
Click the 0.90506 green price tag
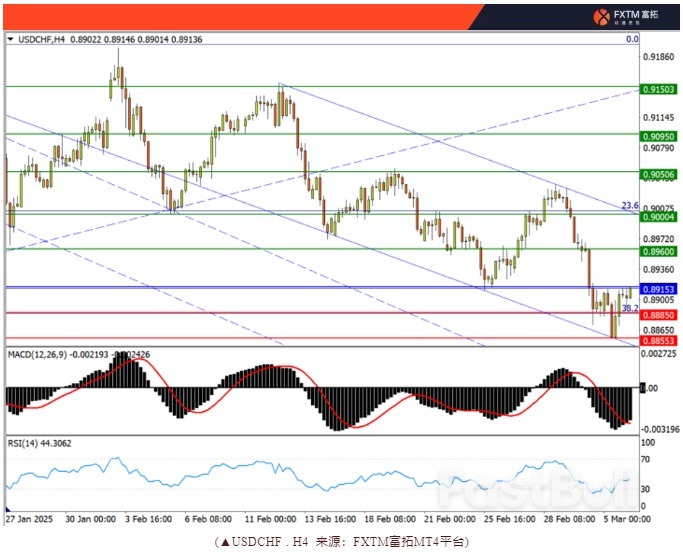click(660, 174)
